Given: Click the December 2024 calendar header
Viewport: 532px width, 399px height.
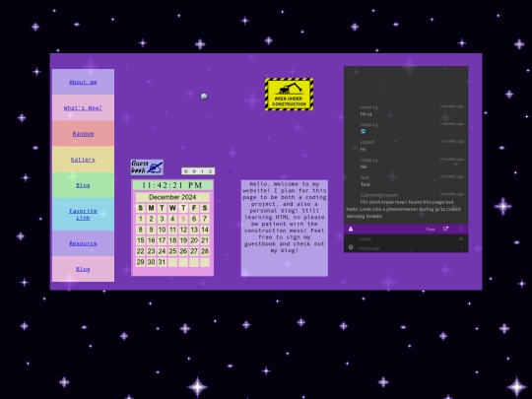Looking at the screenshot, I should [172, 197].
